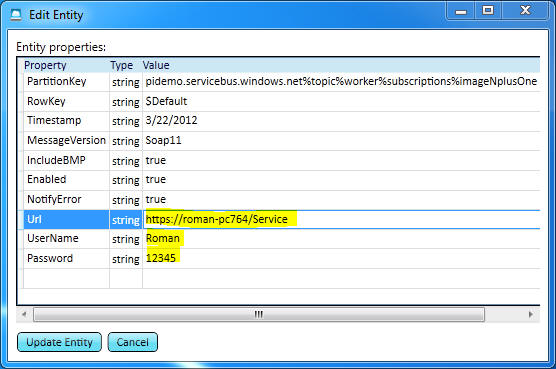556x369 pixels.
Task: Click the type cell in Url row
Action: [126, 219]
